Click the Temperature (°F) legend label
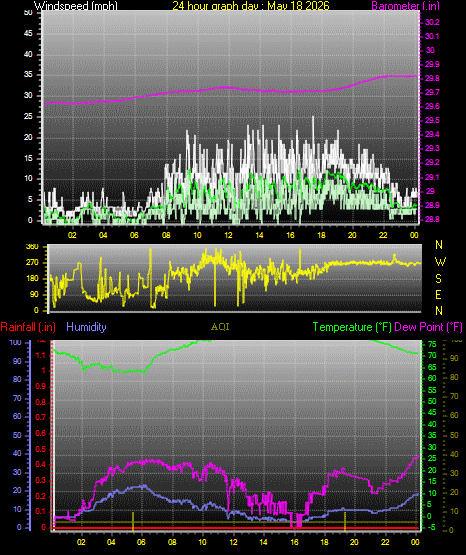The image size is (466, 555). pyautogui.click(x=352, y=327)
